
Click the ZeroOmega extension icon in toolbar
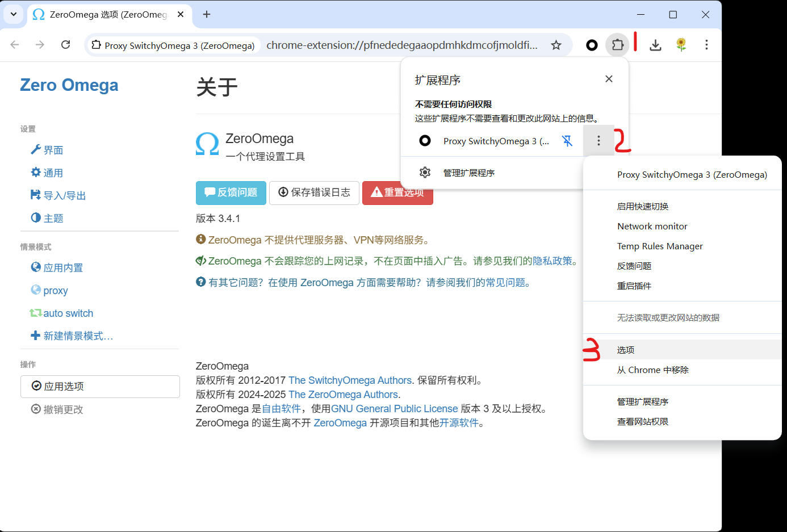pos(592,45)
